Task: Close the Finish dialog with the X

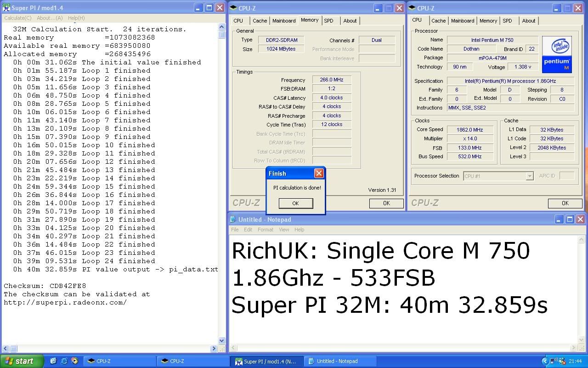Action: click(x=319, y=173)
